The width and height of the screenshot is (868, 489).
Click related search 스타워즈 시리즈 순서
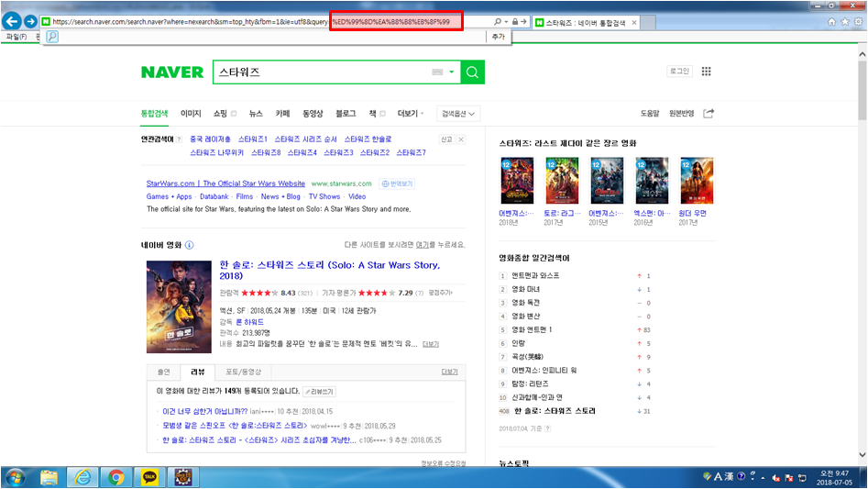click(x=305, y=139)
